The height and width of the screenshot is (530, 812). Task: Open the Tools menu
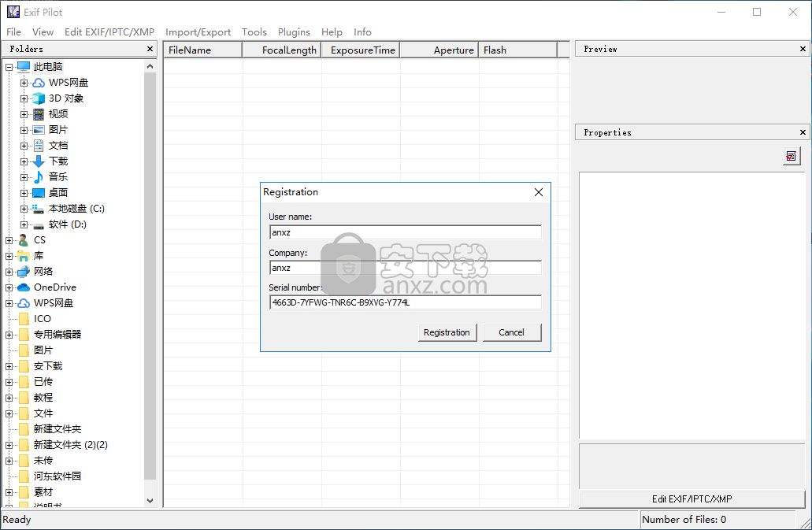(254, 32)
